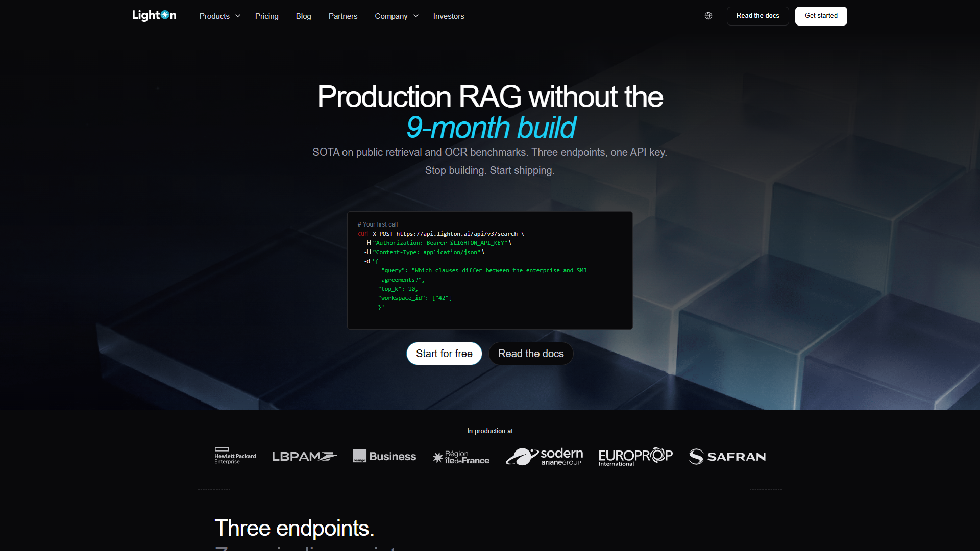
Task: Click the Europrop International logo
Action: tap(635, 457)
